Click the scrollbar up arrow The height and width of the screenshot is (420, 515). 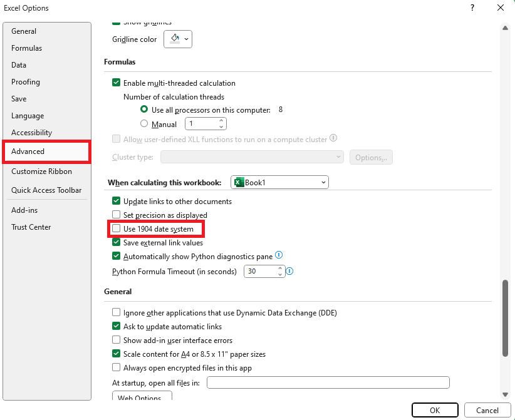[x=505, y=28]
